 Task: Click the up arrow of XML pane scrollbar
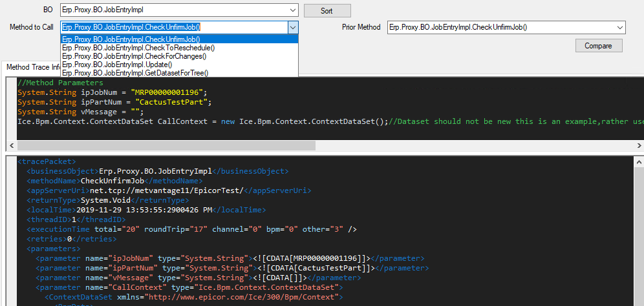[639, 161]
